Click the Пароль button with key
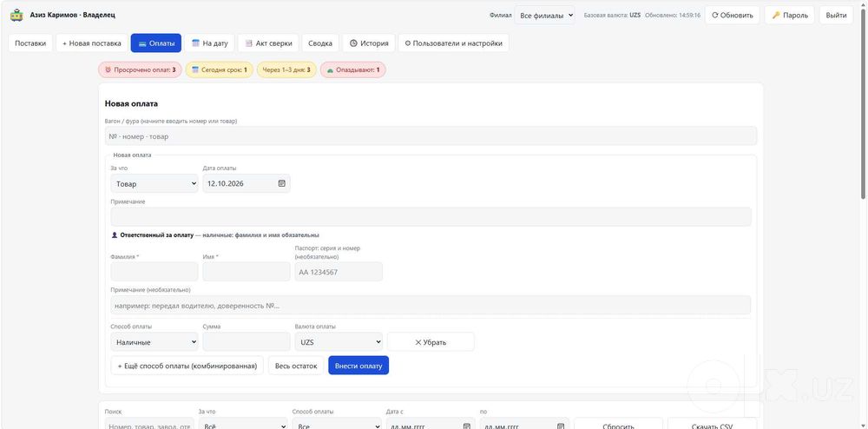Screen dimensions: 868x429 coord(790,16)
